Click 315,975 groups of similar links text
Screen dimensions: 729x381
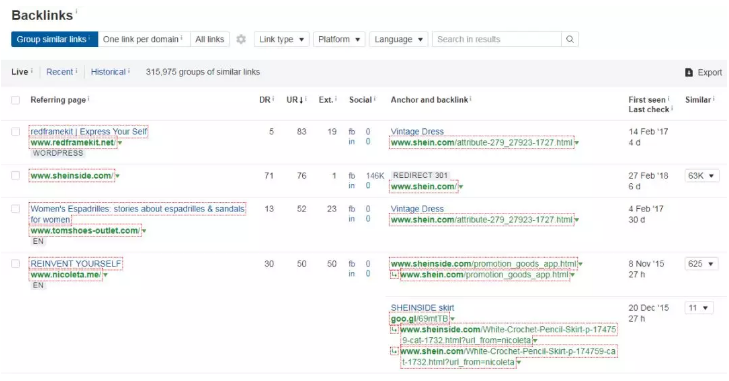click(203, 72)
